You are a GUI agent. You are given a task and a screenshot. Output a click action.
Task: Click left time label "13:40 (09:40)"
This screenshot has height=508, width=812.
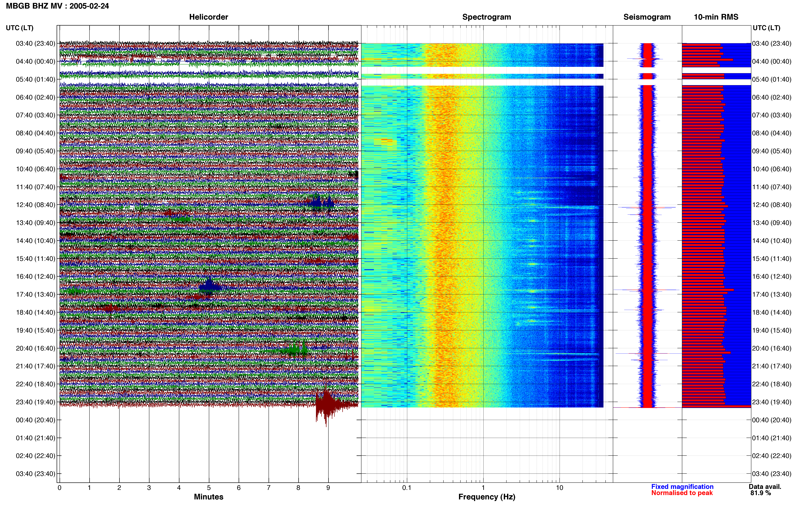point(36,223)
